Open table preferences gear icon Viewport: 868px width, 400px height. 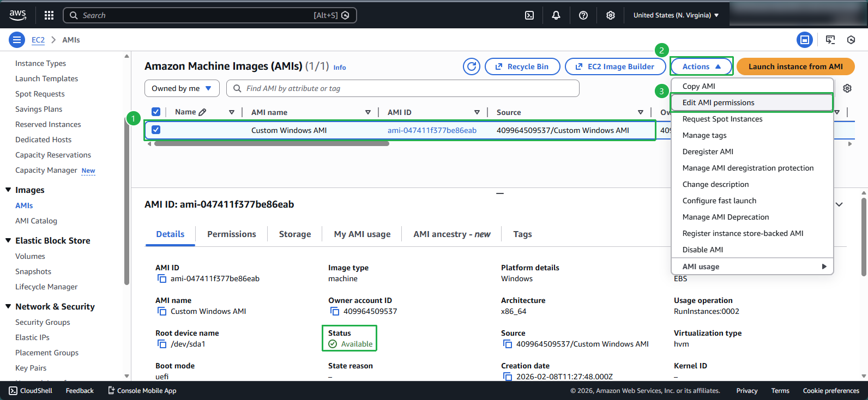click(x=847, y=88)
